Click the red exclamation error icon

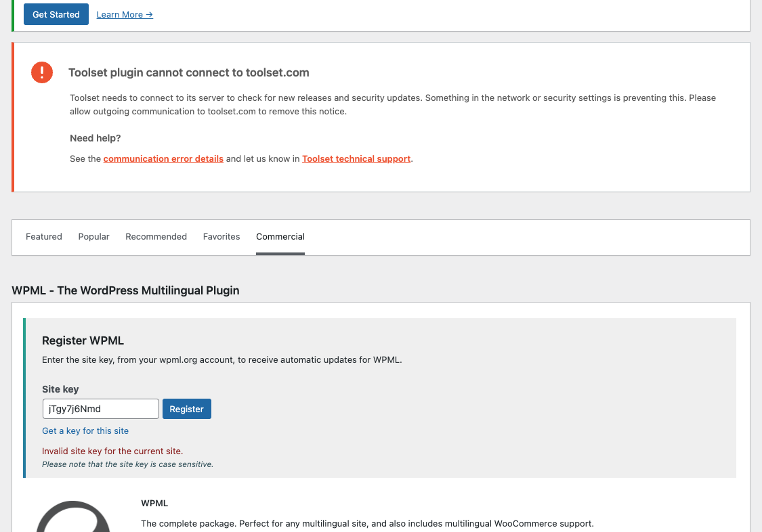coord(42,72)
